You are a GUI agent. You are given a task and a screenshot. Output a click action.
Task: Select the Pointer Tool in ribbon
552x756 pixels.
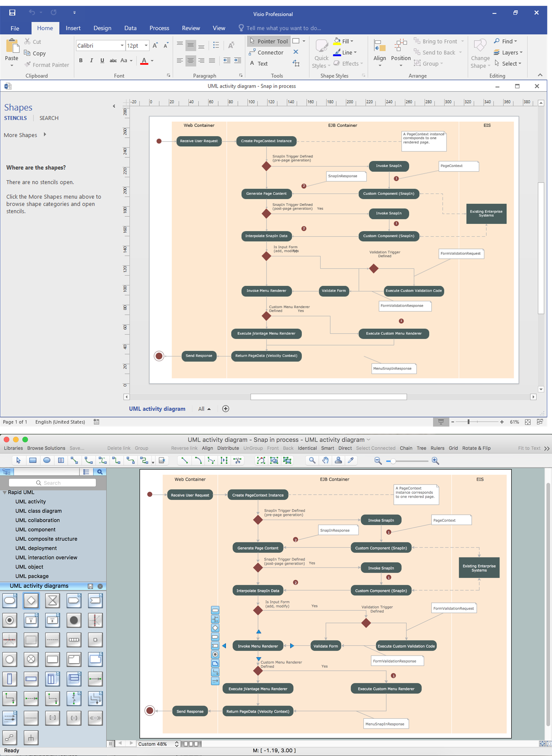pyautogui.click(x=268, y=41)
